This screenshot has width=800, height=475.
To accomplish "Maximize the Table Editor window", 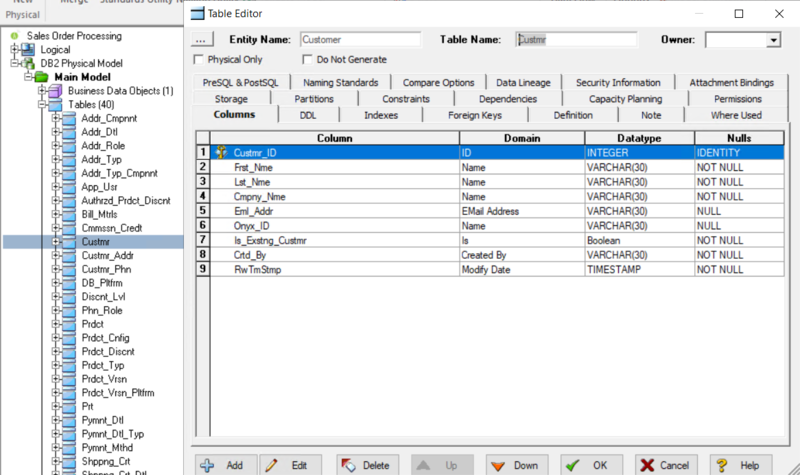I will [739, 14].
